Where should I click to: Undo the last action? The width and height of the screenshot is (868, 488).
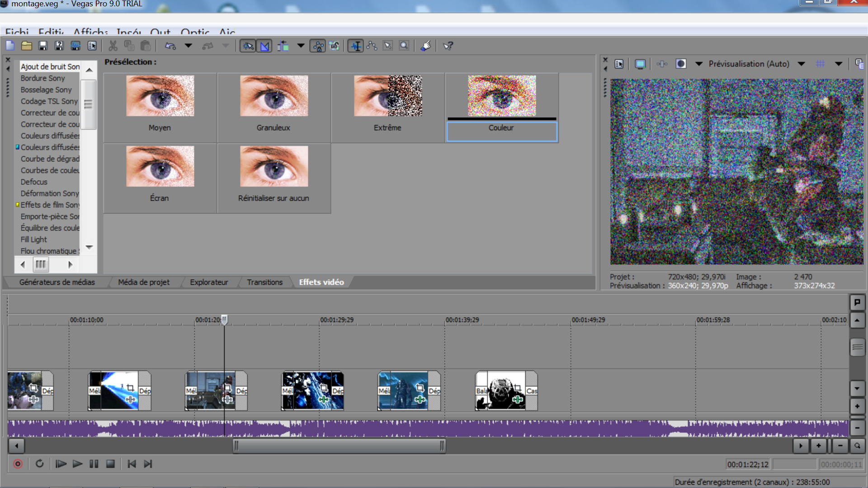point(170,46)
